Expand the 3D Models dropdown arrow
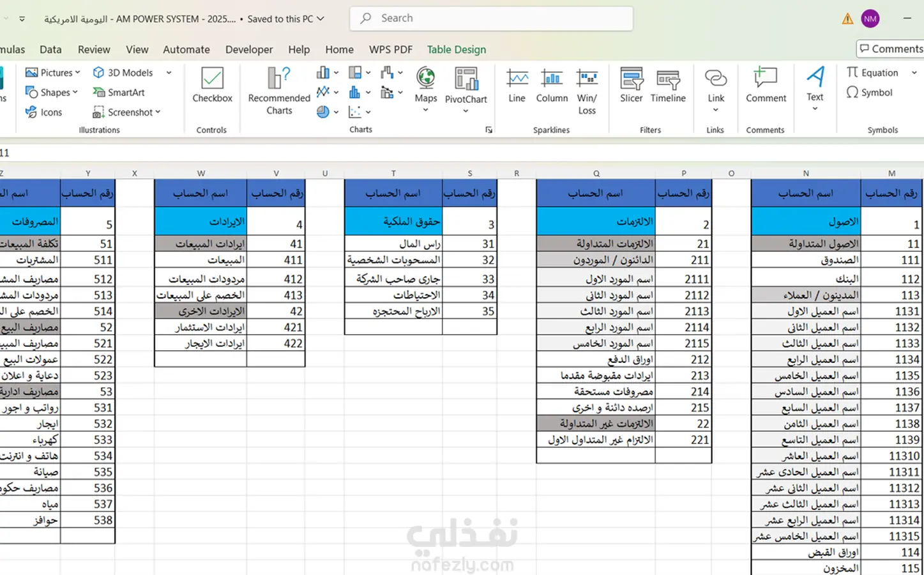This screenshot has height=575, width=924. (169, 73)
